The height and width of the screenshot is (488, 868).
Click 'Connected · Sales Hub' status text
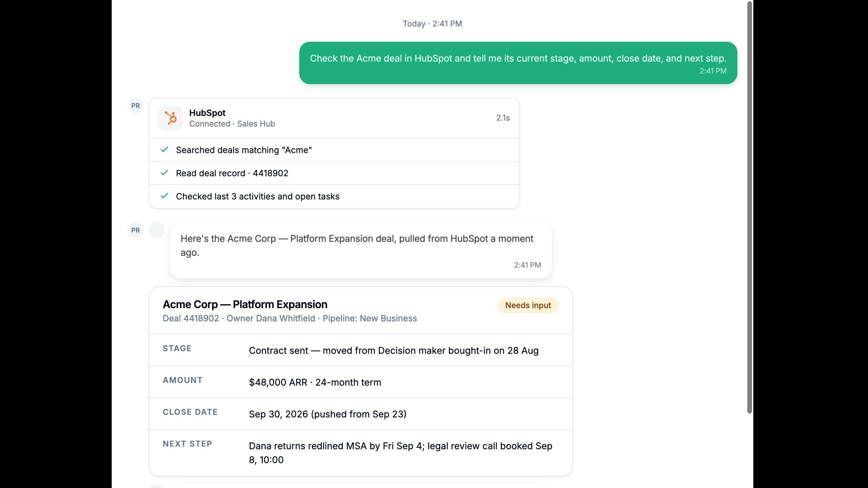click(x=232, y=124)
